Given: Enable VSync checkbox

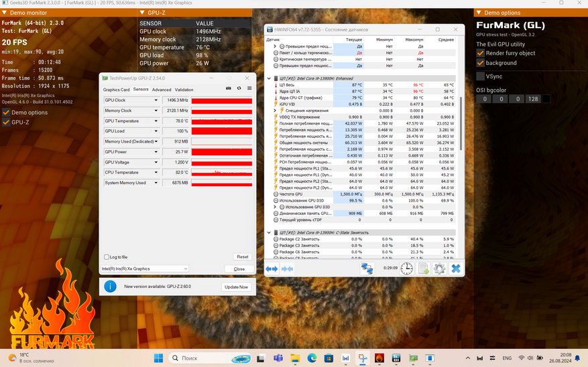Looking at the screenshot, I should (x=480, y=76).
